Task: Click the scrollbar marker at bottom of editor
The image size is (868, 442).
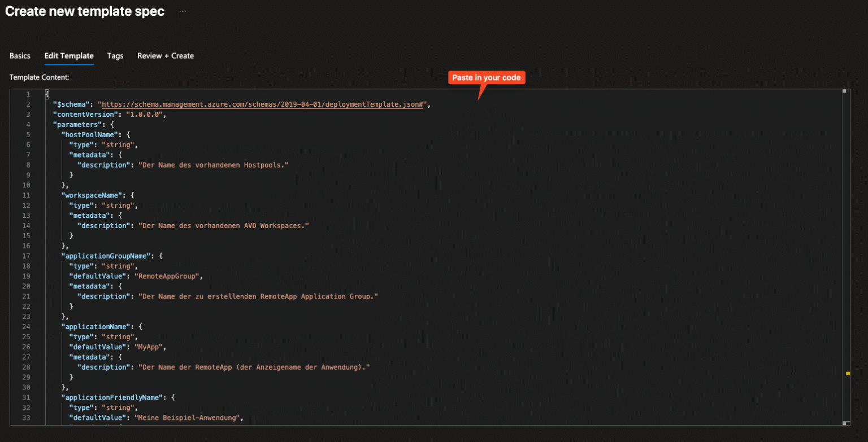Action: 844,423
